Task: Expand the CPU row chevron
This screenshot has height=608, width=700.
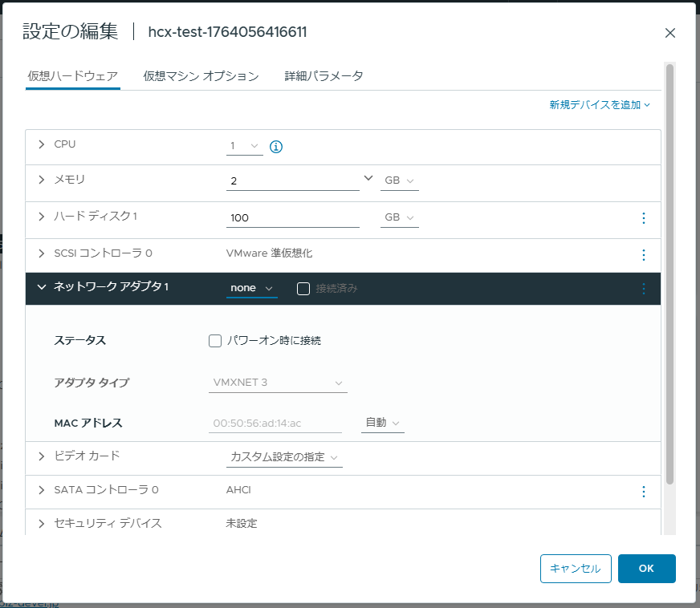Action: pos(42,144)
